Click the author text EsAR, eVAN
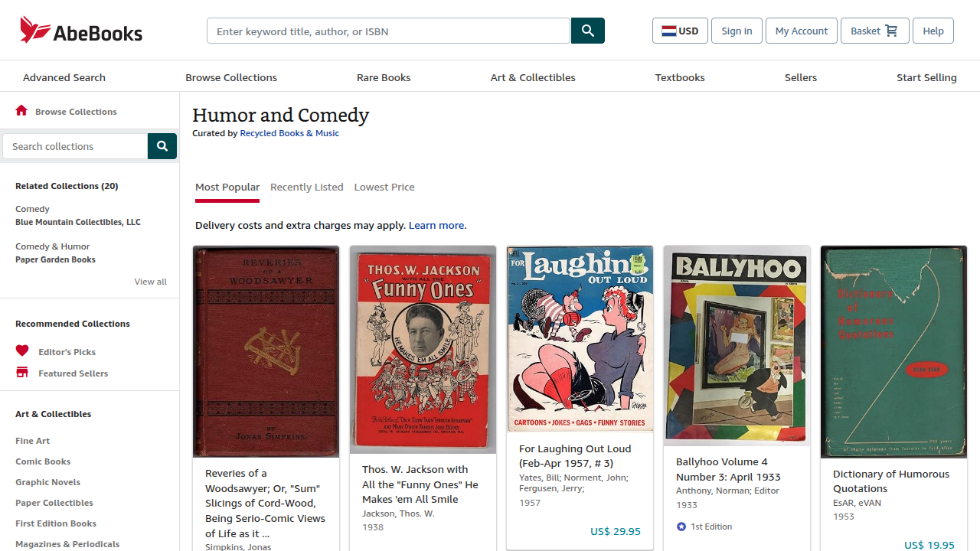The width and height of the screenshot is (980, 551). pos(857,503)
